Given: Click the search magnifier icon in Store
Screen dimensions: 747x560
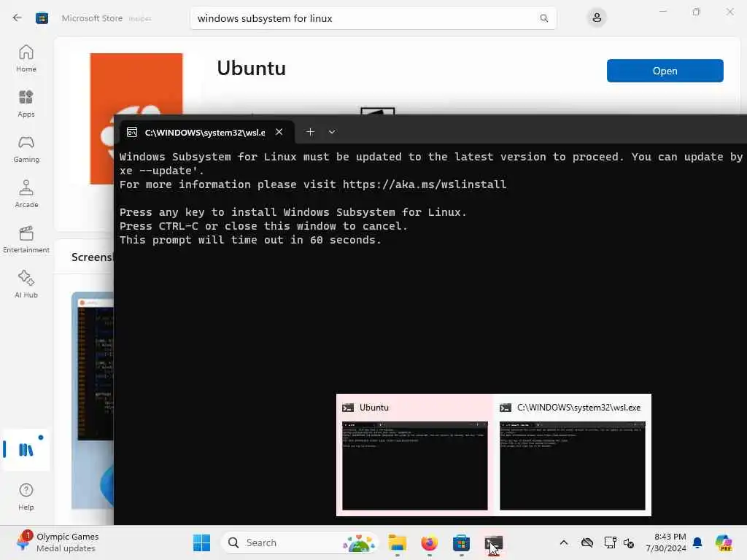Looking at the screenshot, I should (x=543, y=18).
